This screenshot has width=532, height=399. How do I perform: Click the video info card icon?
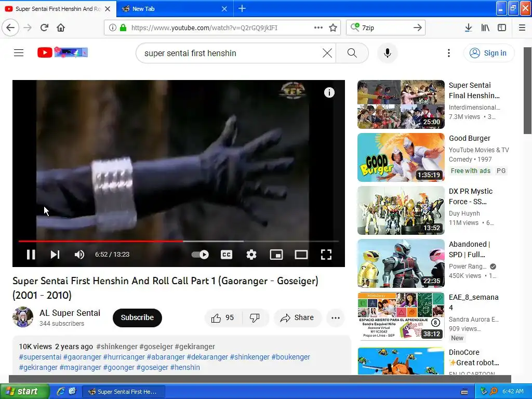(329, 92)
